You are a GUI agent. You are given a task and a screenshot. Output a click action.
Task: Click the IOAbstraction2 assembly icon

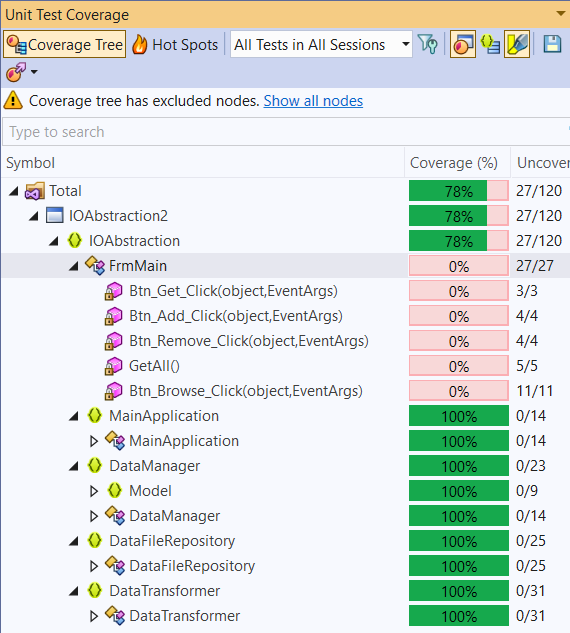pos(54,216)
